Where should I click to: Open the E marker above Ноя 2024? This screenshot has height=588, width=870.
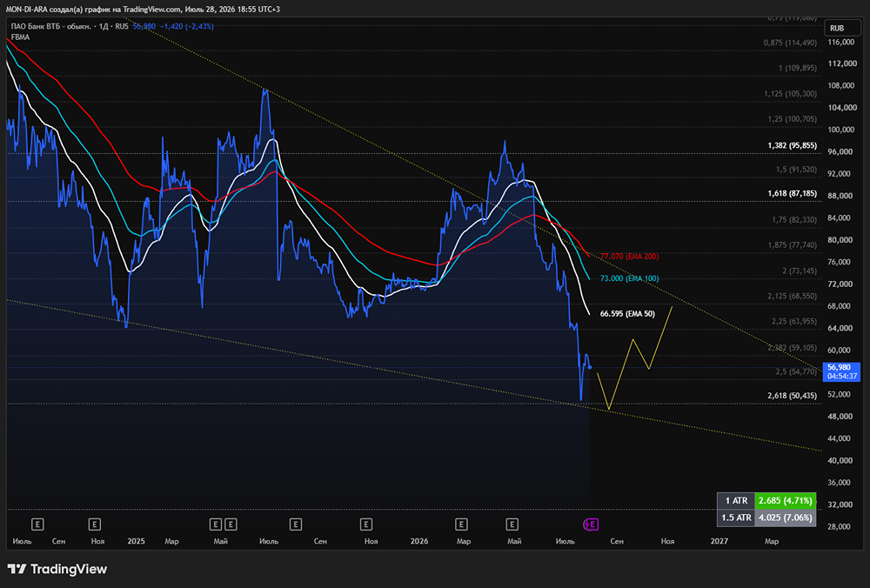click(x=94, y=525)
